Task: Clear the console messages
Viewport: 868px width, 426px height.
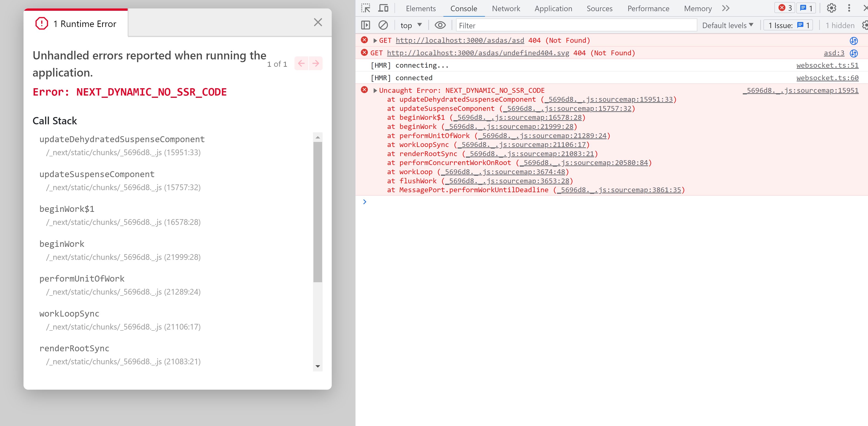Action: click(x=383, y=25)
